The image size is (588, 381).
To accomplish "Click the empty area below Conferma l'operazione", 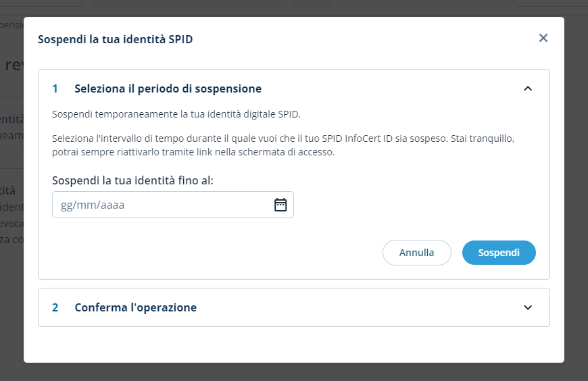I will point(294,345).
